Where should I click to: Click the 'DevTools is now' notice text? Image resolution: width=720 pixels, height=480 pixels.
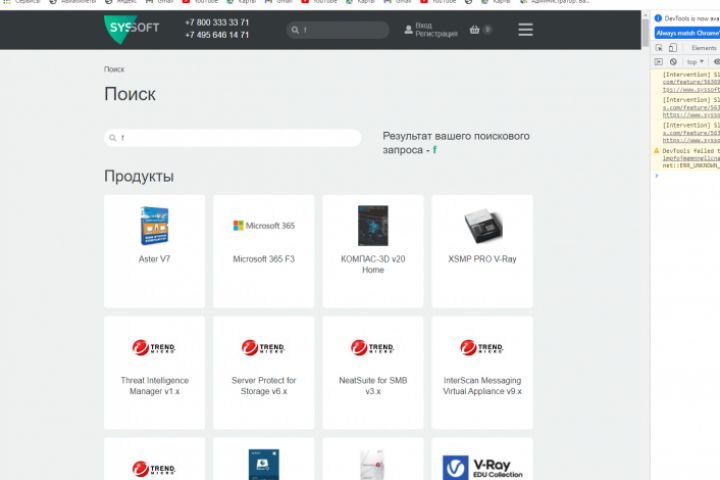692,18
